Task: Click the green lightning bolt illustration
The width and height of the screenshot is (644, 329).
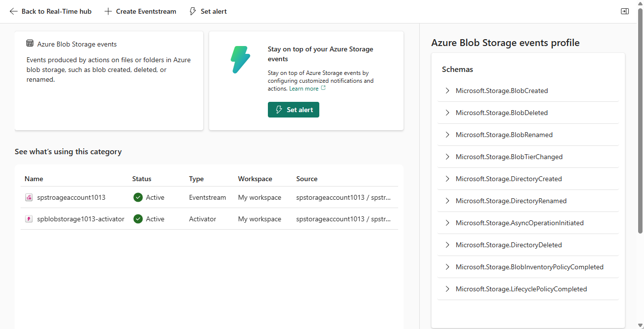Action: [240, 60]
